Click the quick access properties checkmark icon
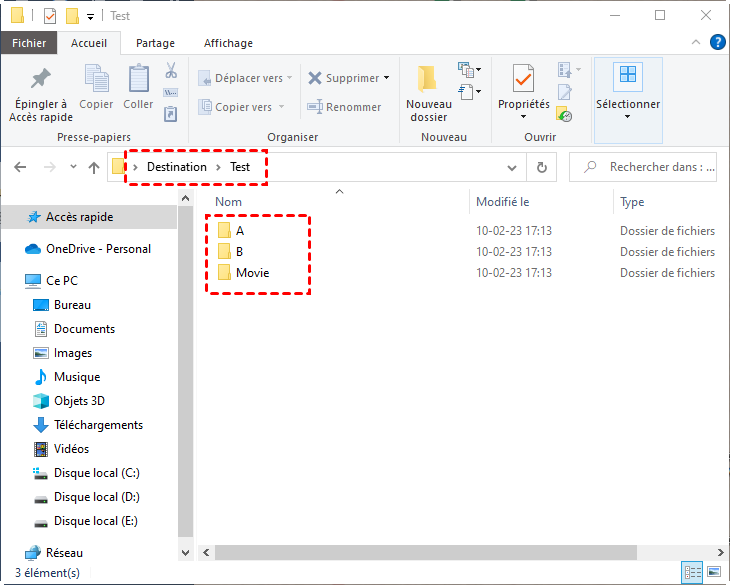Screen dimensions: 730x585 point(50,16)
